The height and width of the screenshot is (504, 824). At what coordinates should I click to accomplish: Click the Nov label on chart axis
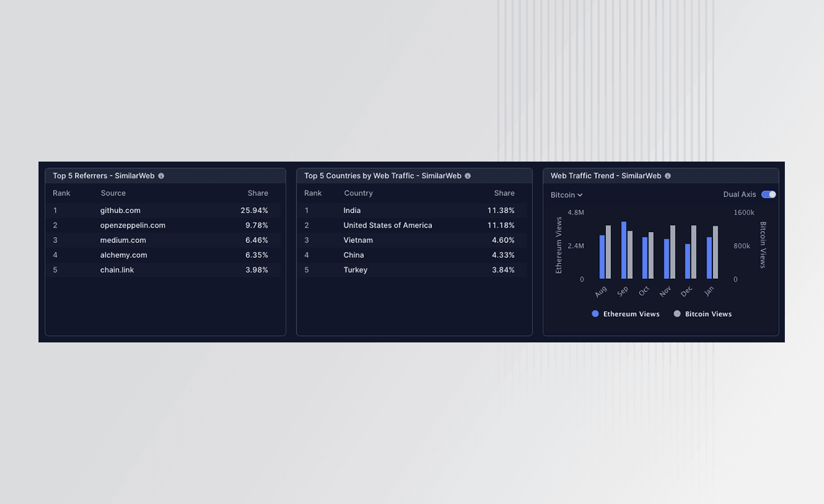pos(665,291)
